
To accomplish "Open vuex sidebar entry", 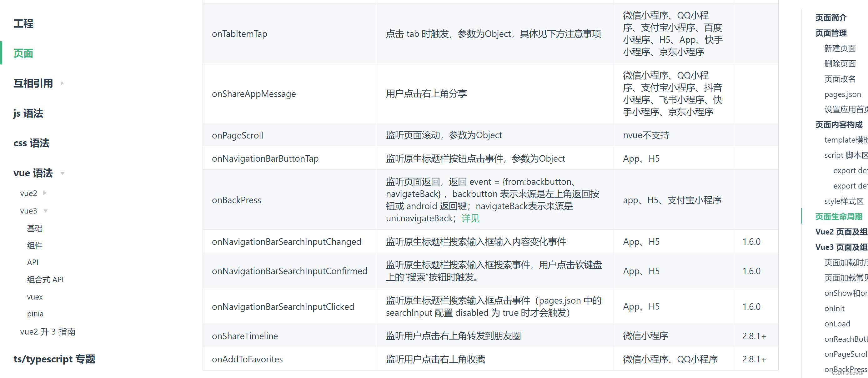I will tap(35, 297).
